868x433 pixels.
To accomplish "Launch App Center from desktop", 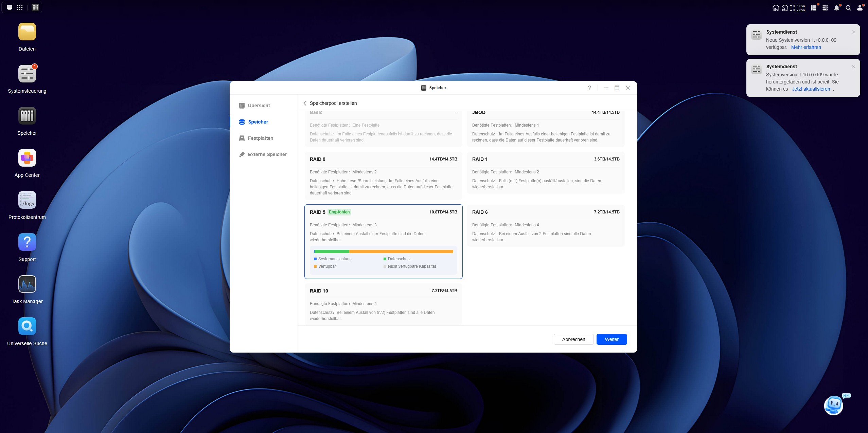I will point(27,158).
